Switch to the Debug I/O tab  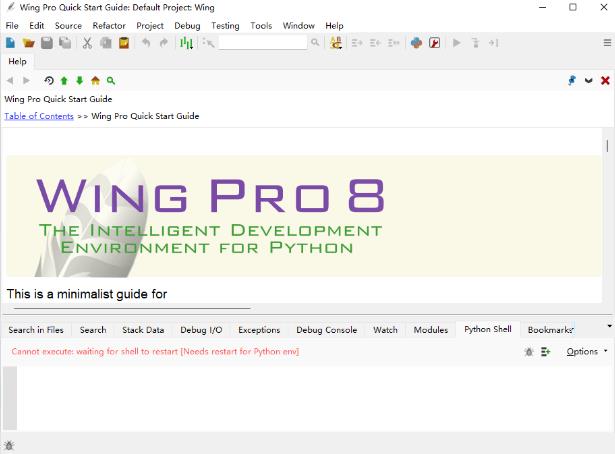[201, 330]
